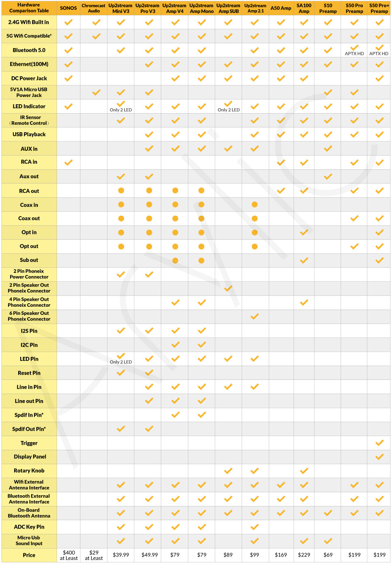Click Up2stream Mini V3 RCA out dot
Viewport: 392px width, 563px height.
(121, 190)
